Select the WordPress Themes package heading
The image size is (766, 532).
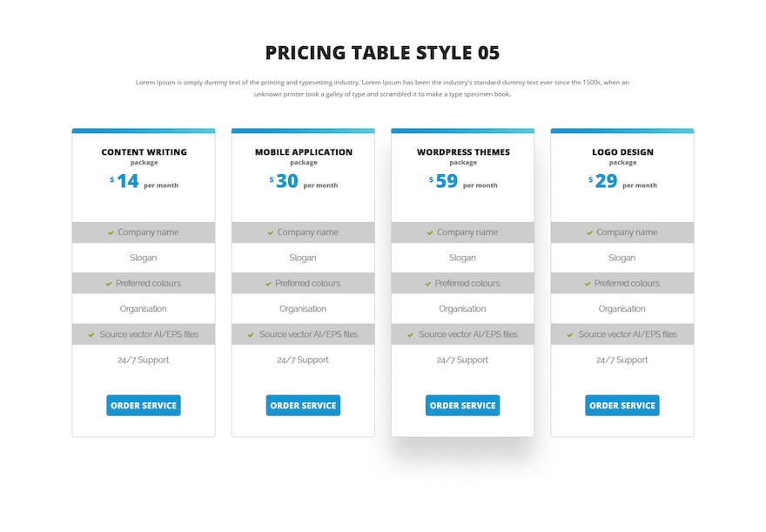point(463,152)
